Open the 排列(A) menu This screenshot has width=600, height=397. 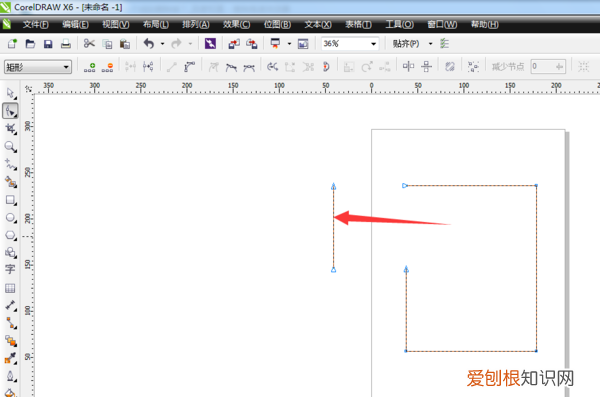(x=196, y=25)
